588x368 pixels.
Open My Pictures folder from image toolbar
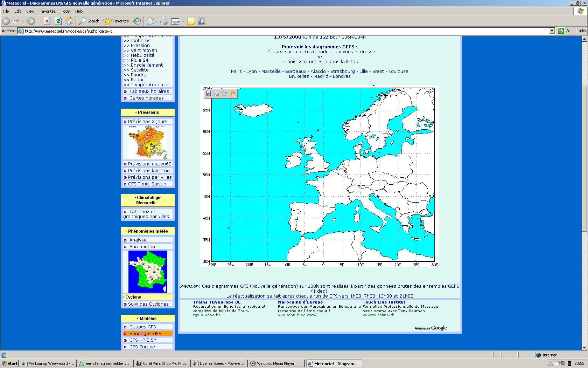tap(233, 94)
